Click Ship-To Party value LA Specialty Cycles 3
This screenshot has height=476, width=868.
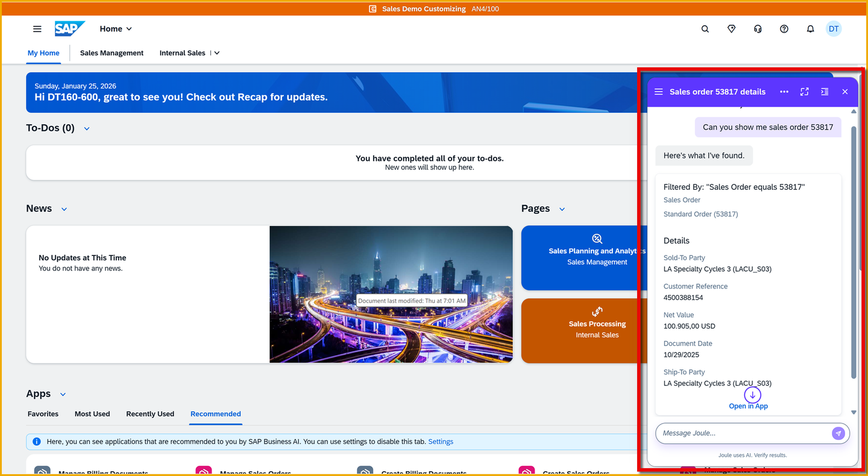(717, 383)
